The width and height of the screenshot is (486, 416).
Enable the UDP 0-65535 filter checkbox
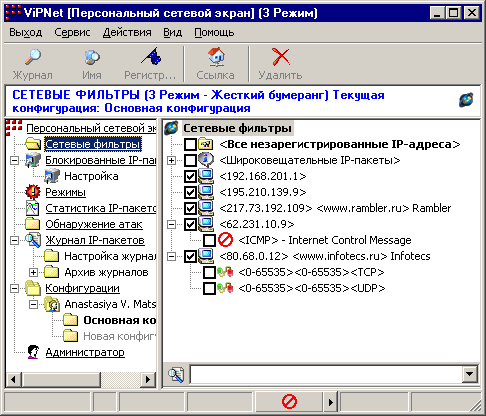(209, 288)
